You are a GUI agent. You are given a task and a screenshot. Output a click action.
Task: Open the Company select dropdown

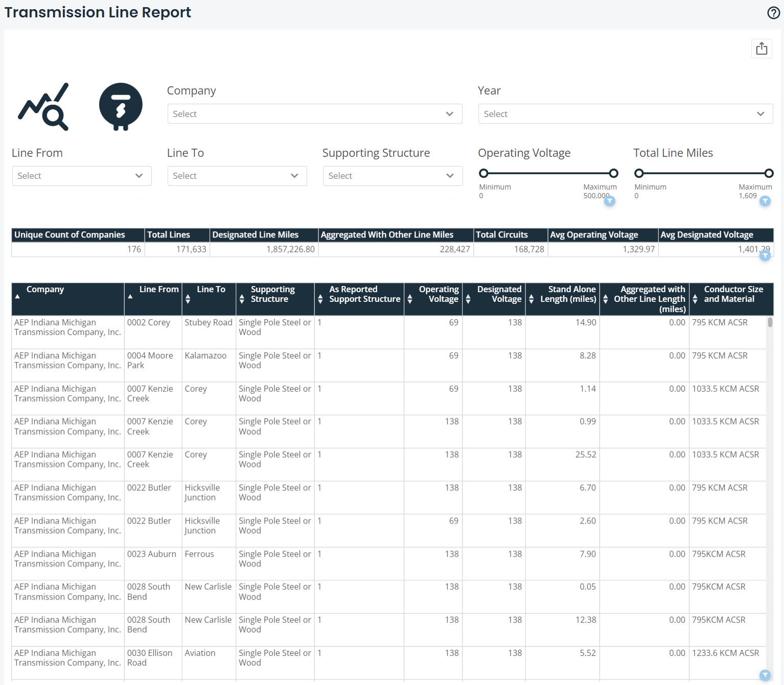point(315,114)
